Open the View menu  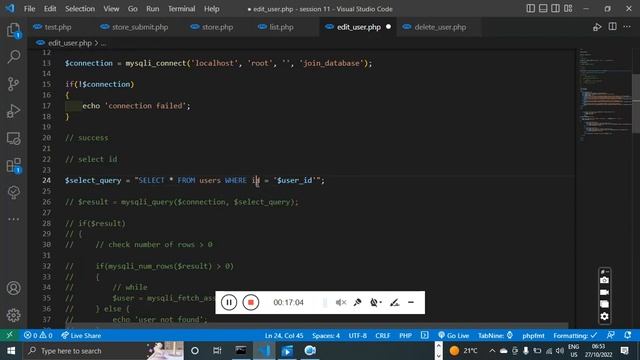click(x=111, y=9)
